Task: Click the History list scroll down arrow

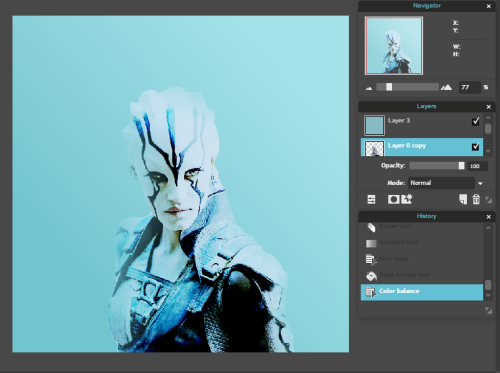Action: [x=488, y=295]
